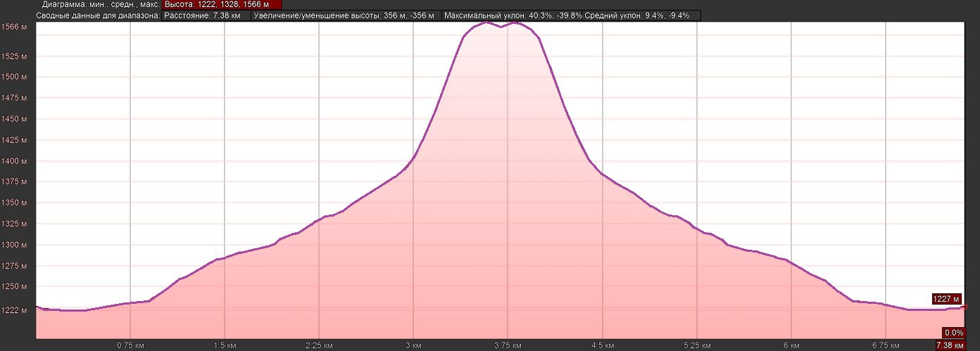Image resolution: width=980 pixels, height=351 pixels.
Task: Click the profile line's starting point at left edge
Action: 37,307
